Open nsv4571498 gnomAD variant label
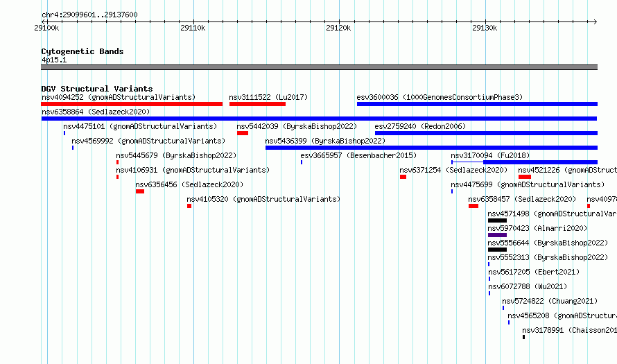The height and width of the screenshot is (364, 617). click(552, 214)
